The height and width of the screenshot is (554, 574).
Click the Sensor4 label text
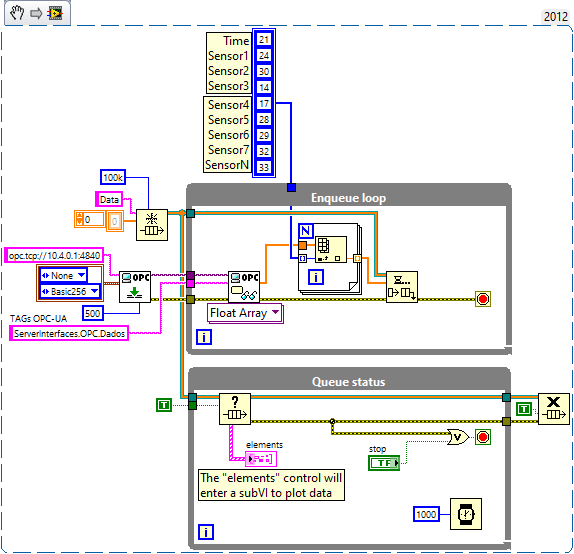228,105
